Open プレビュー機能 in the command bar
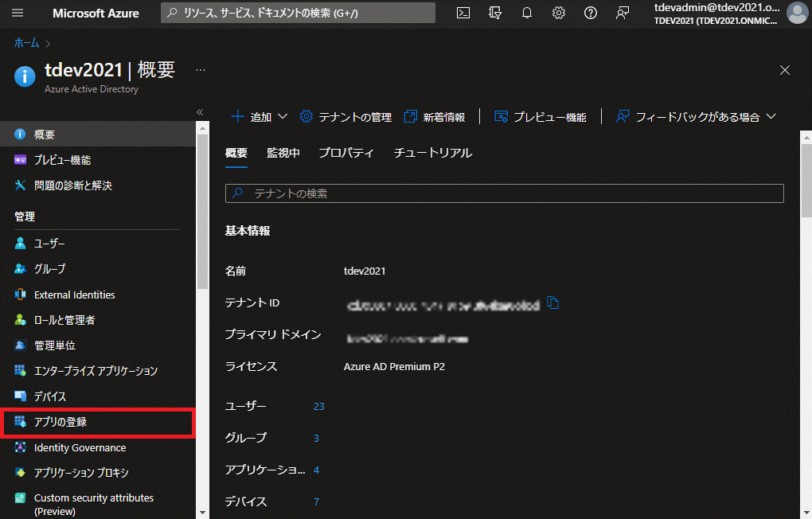The image size is (812, 519). pos(540,117)
